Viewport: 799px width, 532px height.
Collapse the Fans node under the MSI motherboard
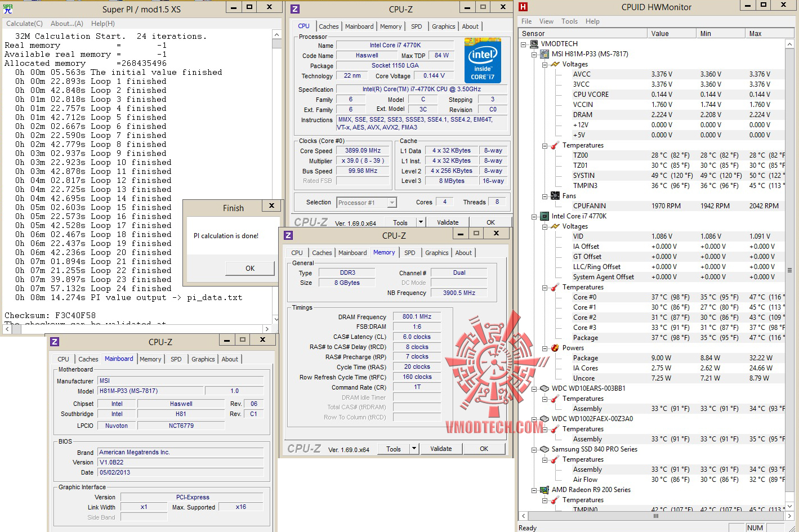tap(544, 196)
